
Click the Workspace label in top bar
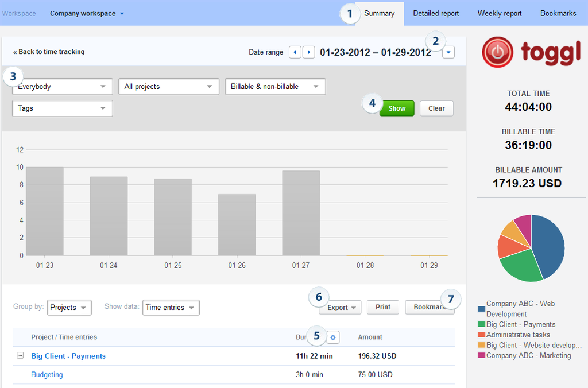pos(19,14)
